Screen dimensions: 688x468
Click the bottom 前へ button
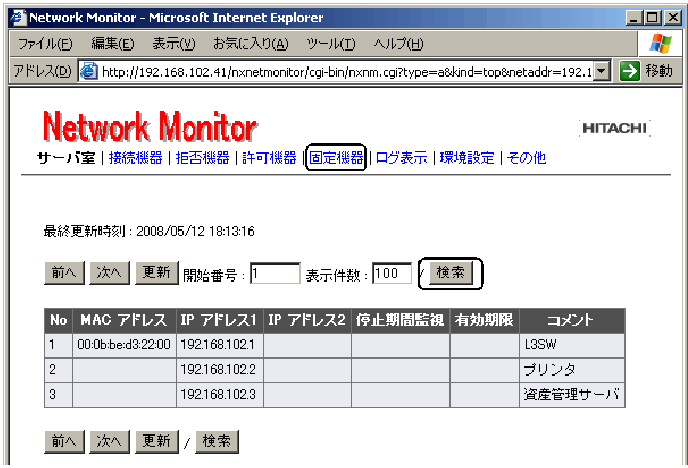click(x=64, y=442)
